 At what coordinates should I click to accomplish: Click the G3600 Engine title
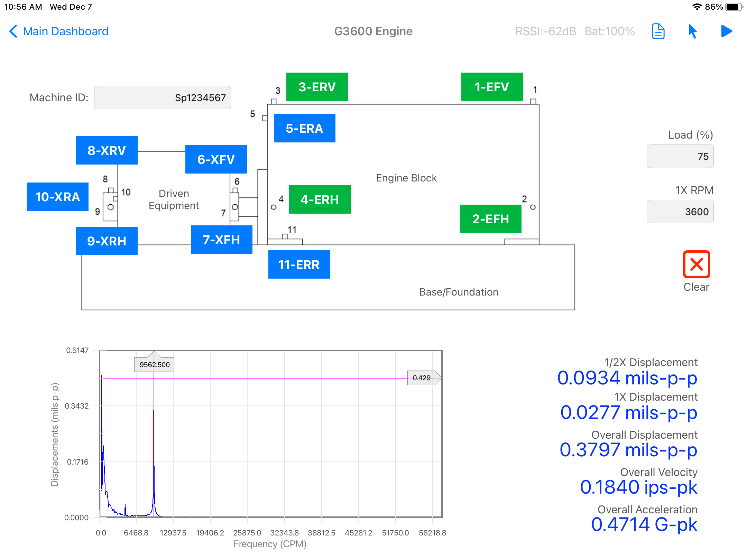373,31
